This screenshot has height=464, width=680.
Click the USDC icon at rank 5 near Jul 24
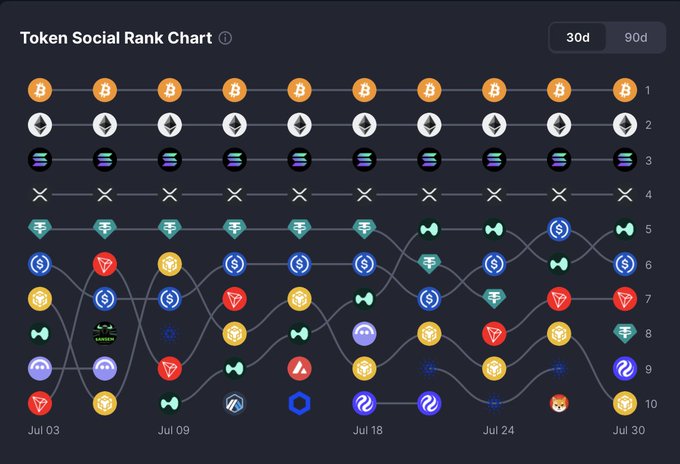point(559,229)
